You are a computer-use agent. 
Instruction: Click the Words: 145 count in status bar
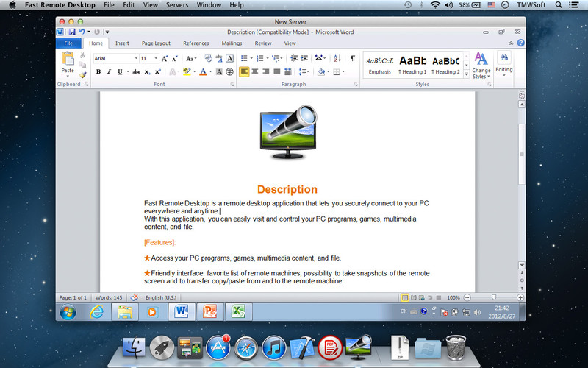coord(109,297)
